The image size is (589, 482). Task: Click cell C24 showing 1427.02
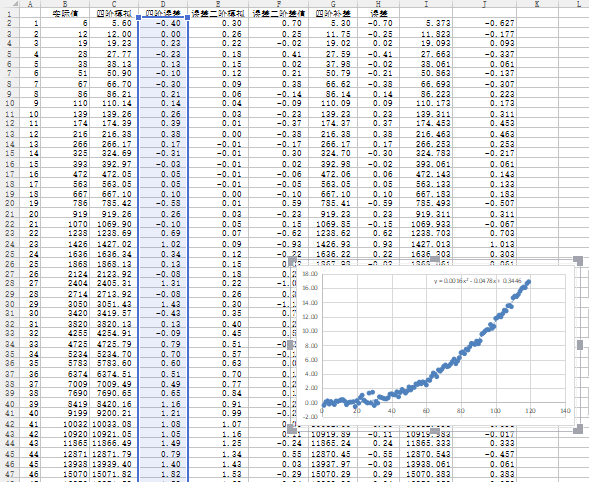114,244
